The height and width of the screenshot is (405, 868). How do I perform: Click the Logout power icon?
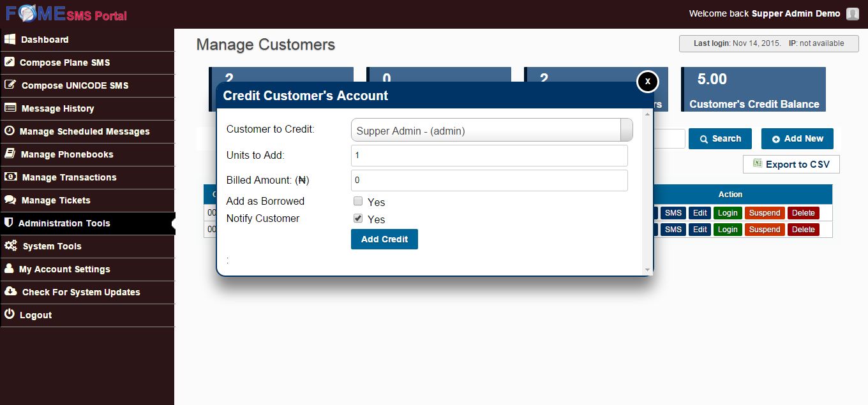pos(9,315)
